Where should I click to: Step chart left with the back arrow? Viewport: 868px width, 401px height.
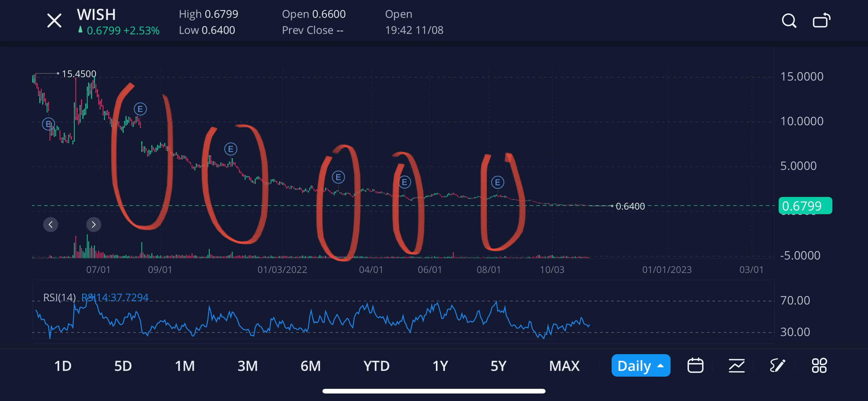[x=51, y=225]
